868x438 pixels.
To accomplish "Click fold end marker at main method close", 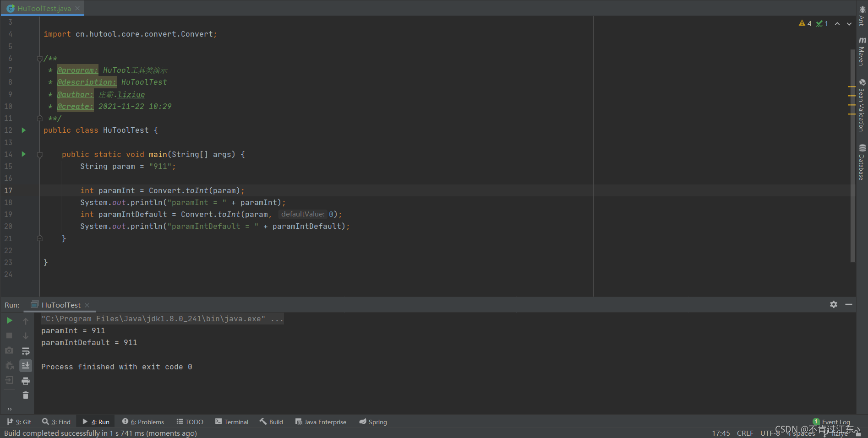I will coord(40,238).
